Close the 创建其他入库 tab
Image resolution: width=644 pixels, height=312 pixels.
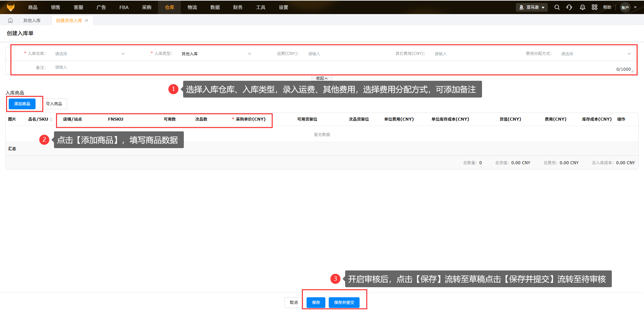[87, 20]
